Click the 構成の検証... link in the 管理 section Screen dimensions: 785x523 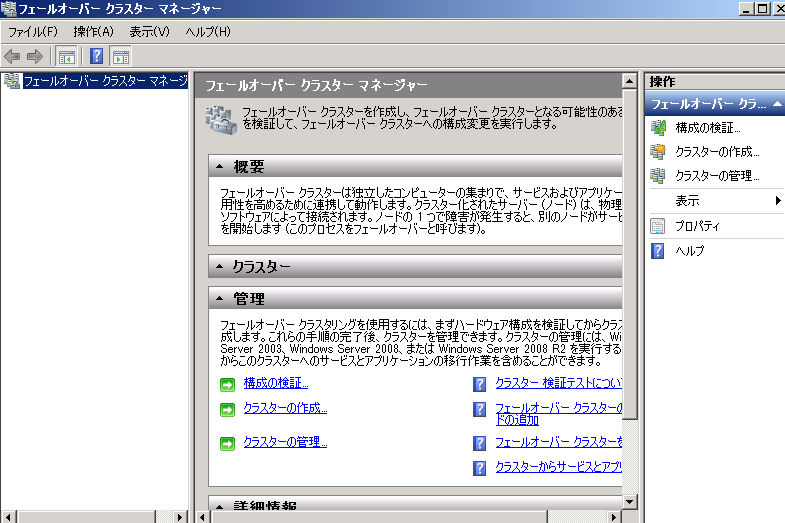point(275,383)
